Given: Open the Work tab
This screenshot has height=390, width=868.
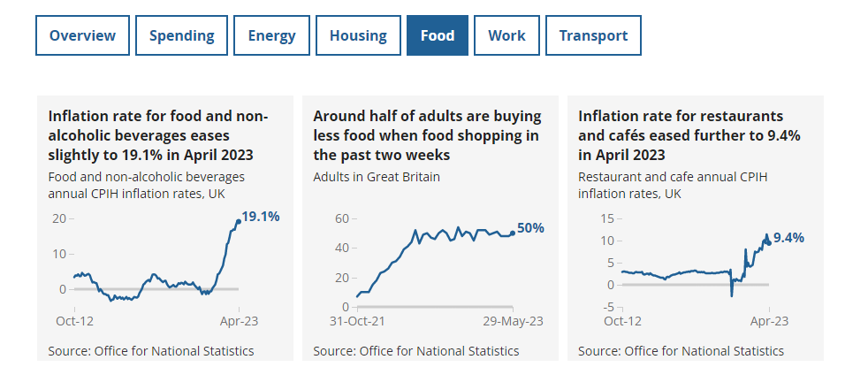Looking at the screenshot, I should [506, 35].
